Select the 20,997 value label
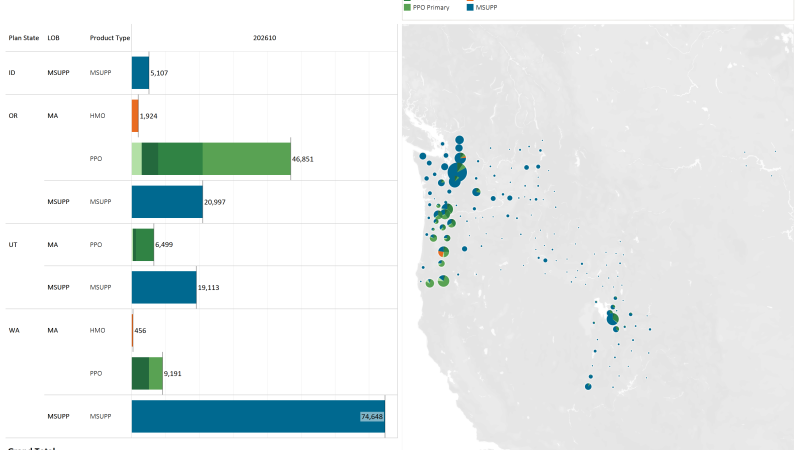 [215, 202]
